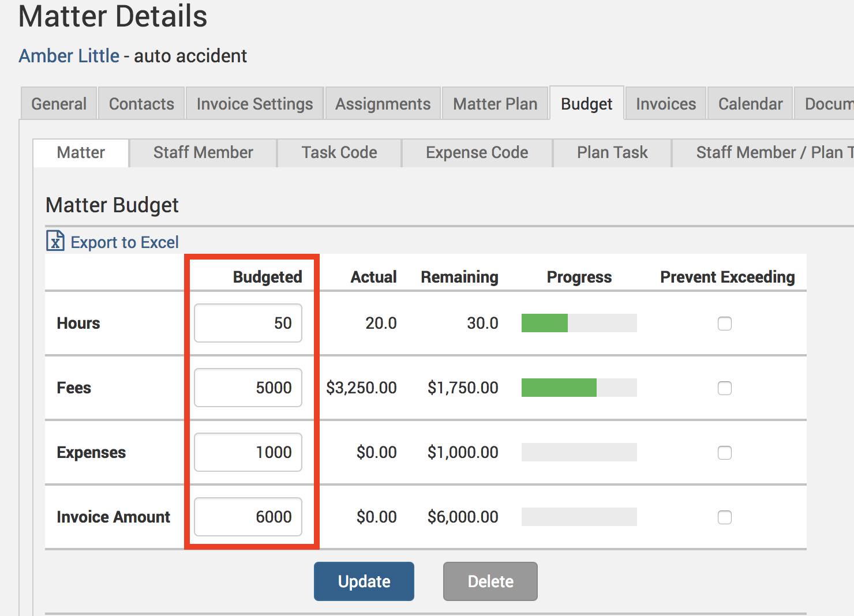
Task: Check Prevent Exceeding for Fees
Action: [725, 388]
